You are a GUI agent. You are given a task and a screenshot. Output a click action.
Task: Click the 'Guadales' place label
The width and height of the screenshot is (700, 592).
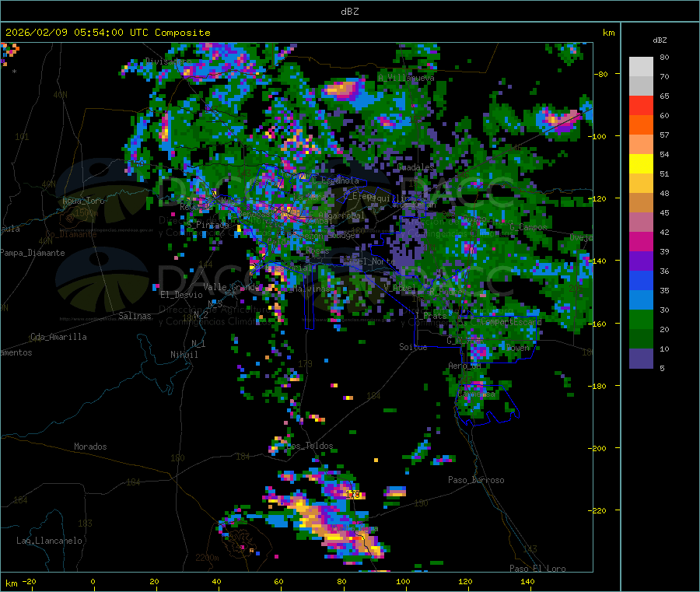click(x=415, y=167)
